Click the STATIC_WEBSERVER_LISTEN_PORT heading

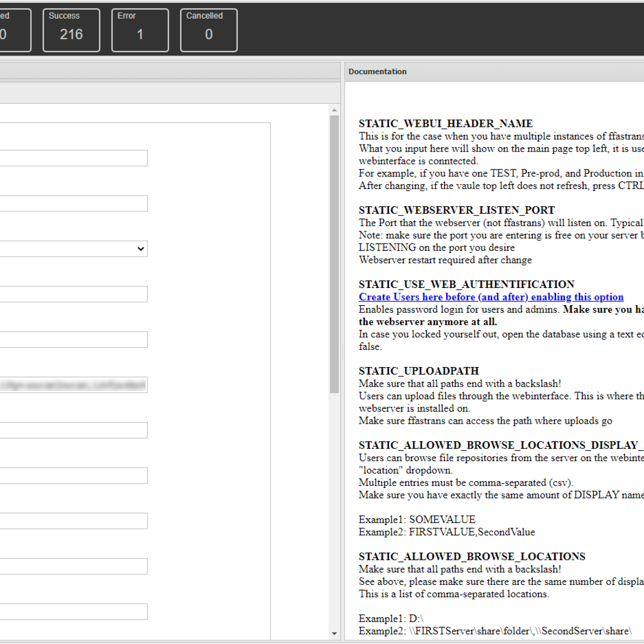[457, 210]
